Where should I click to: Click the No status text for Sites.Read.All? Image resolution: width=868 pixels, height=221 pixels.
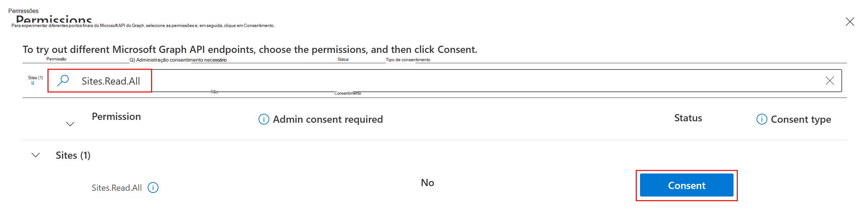(427, 182)
